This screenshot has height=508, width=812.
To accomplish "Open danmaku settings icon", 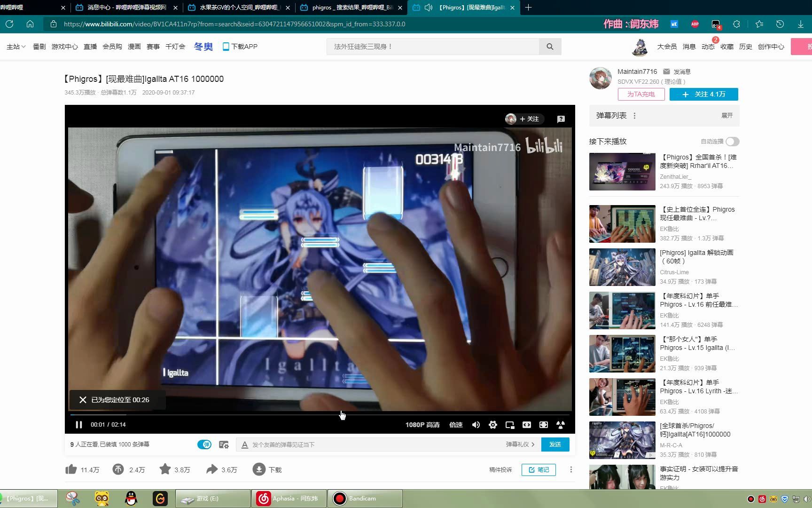I will pos(224,444).
